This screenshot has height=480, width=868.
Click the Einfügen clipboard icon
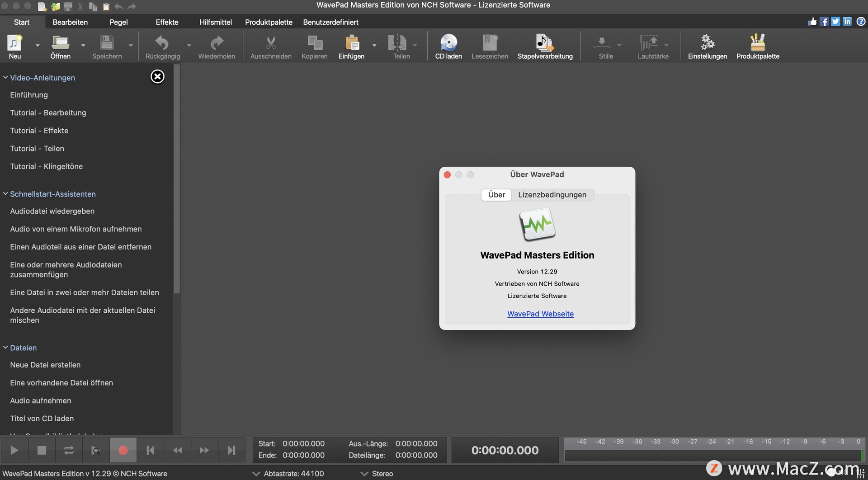click(x=352, y=42)
